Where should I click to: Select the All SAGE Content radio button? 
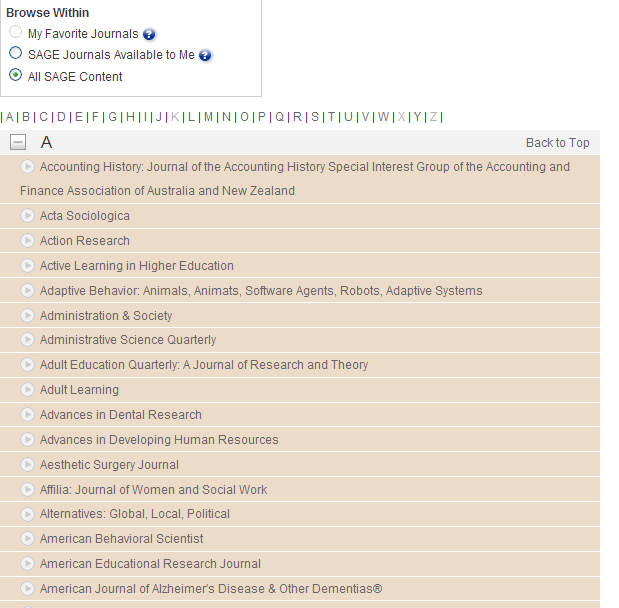click(x=15, y=75)
